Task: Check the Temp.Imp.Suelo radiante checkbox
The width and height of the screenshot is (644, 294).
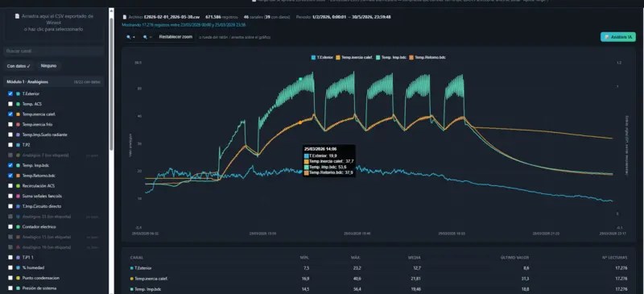Action: click(x=10, y=135)
